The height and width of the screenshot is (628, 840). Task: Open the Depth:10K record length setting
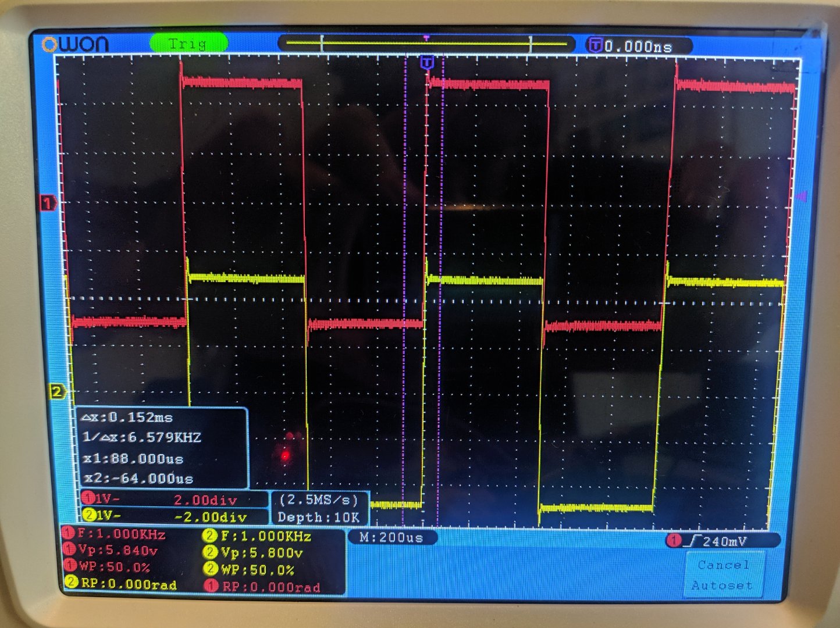click(x=318, y=517)
